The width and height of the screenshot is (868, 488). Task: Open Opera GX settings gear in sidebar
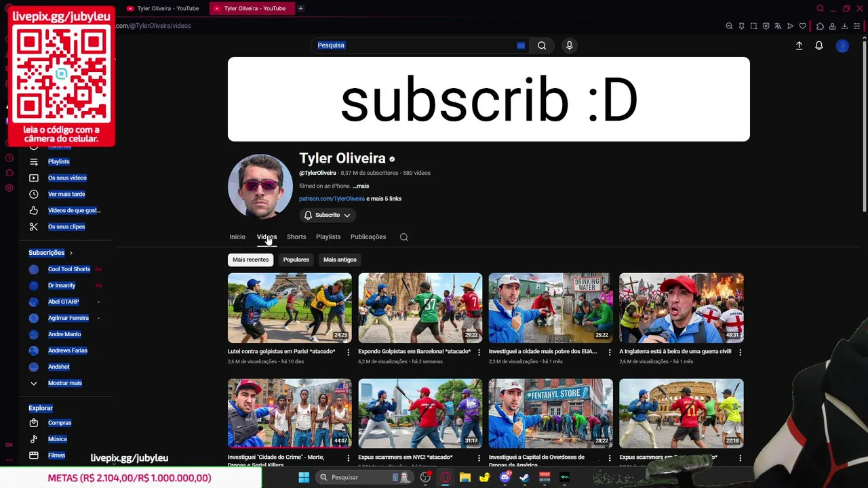click(x=9, y=188)
